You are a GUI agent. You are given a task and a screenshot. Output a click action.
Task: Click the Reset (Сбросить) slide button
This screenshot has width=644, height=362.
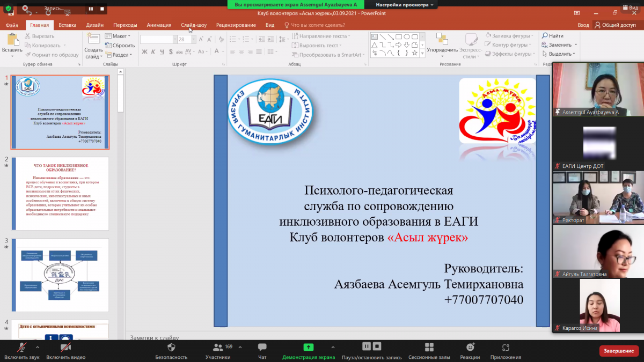pos(120,46)
